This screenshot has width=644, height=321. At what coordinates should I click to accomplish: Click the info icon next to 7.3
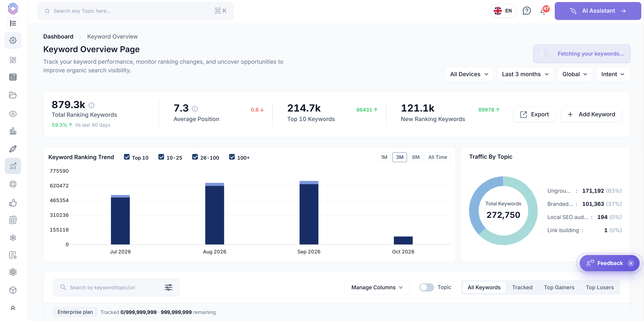(195, 109)
